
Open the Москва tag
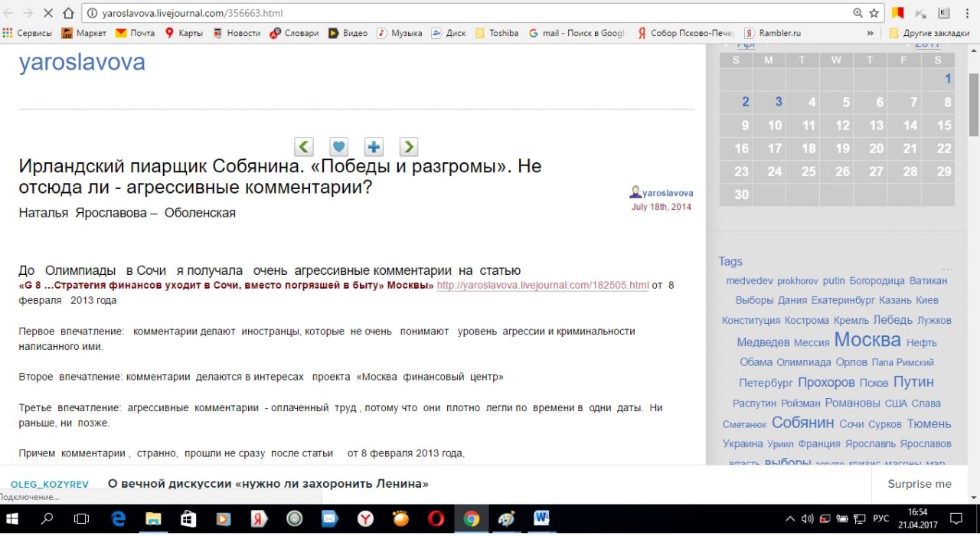(867, 339)
